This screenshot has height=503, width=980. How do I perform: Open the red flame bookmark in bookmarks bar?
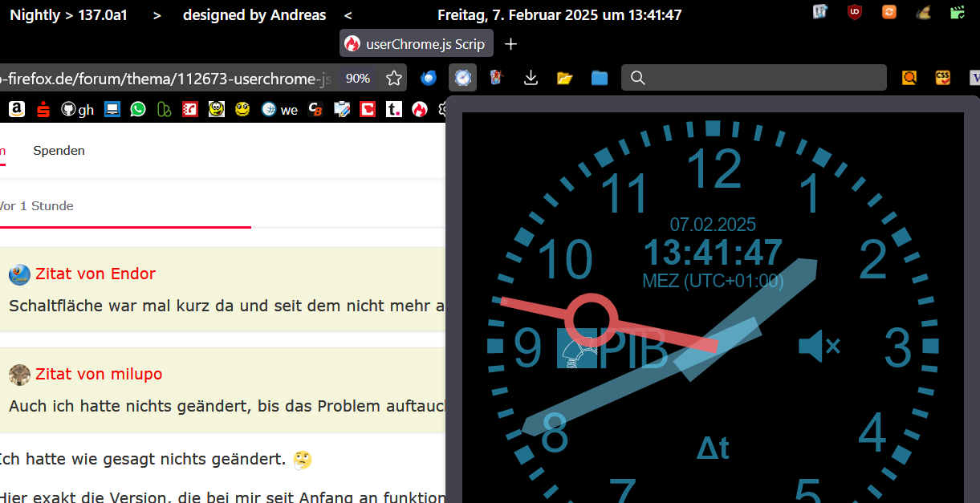click(420, 109)
